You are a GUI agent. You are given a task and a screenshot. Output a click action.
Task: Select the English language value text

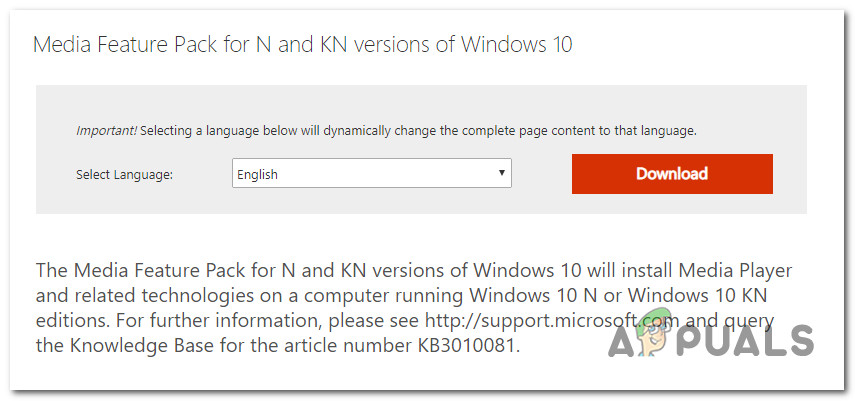coord(258,174)
